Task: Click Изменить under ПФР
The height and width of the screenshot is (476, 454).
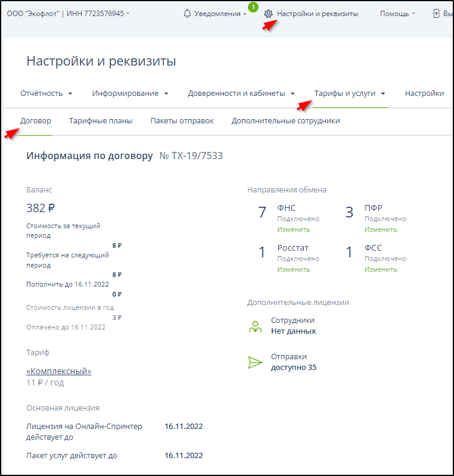Action: point(381,229)
